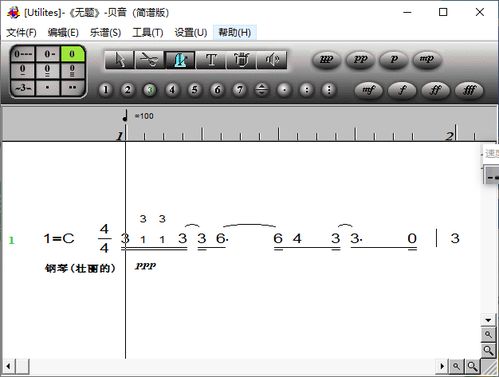This screenshot has width=499, height=377.
Task: Open the octave up-down arrows button
Action: 262,90
